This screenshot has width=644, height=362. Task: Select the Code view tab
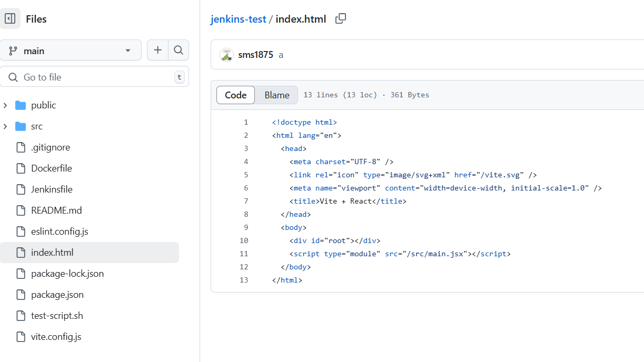235,95
